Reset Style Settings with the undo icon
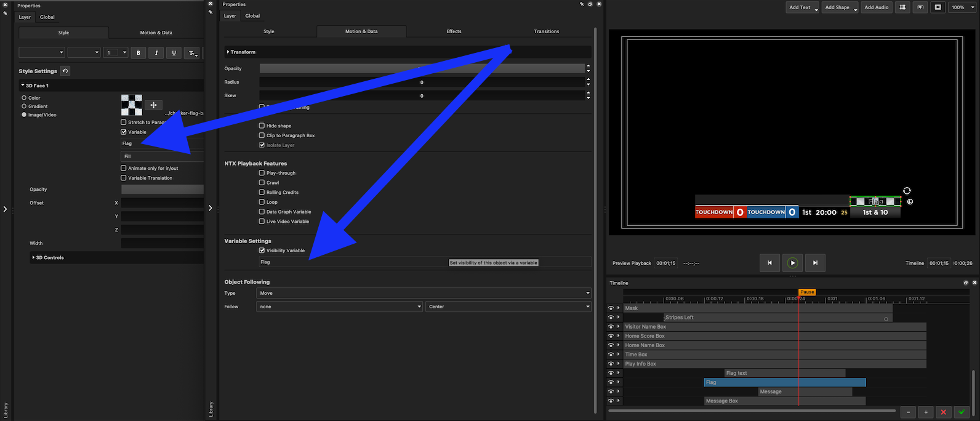The image size is (980, 421). click(x=65, y=71)
